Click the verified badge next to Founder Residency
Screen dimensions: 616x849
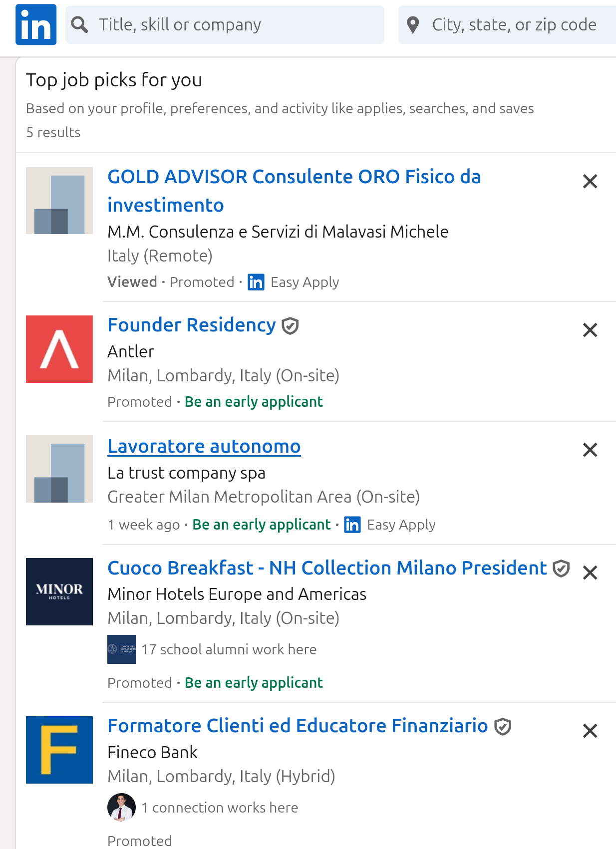[290, 326]
